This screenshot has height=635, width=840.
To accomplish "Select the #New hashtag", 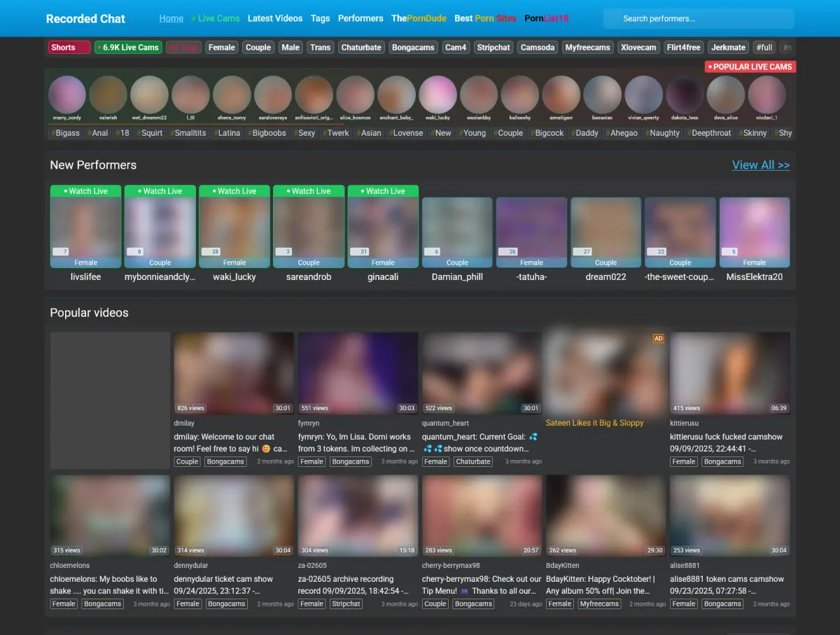I will (x=442, y=133).
